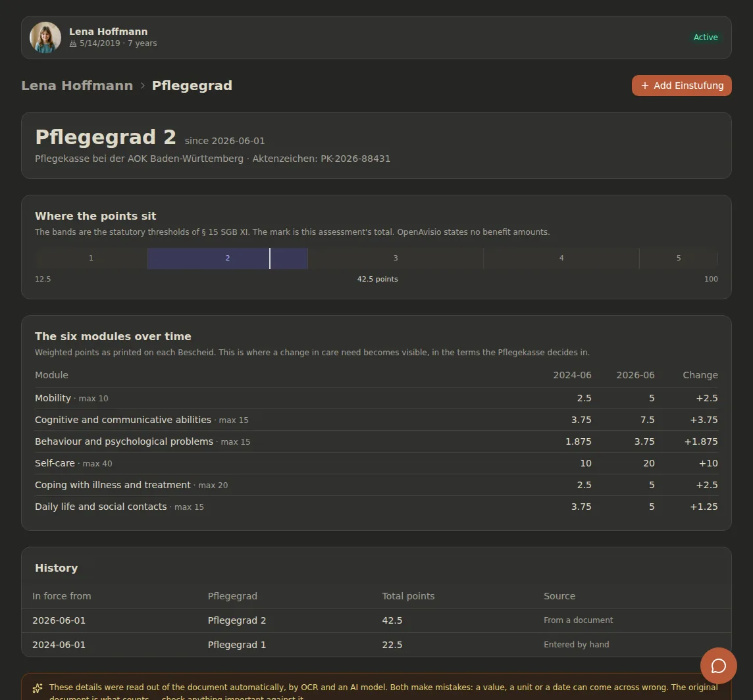Click the 'Where the points sit' heading
Screen dimensions: 753x700
click(95, 216)
